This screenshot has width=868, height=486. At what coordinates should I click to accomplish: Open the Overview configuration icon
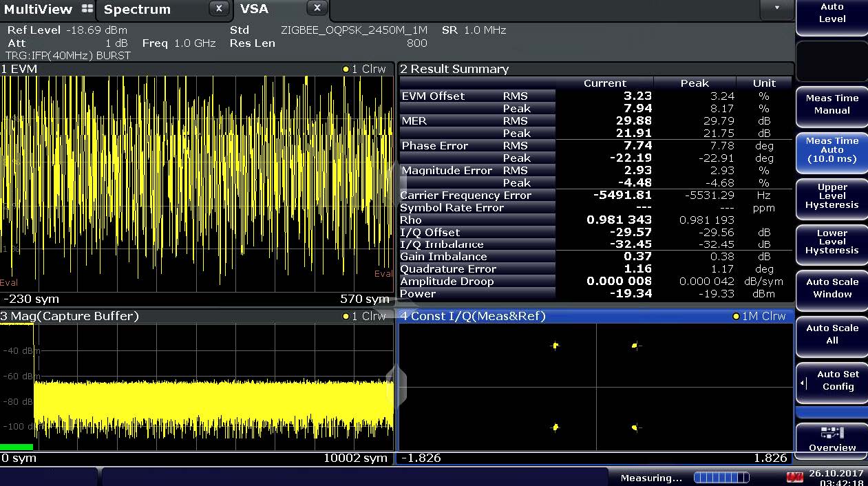point(832,433)
